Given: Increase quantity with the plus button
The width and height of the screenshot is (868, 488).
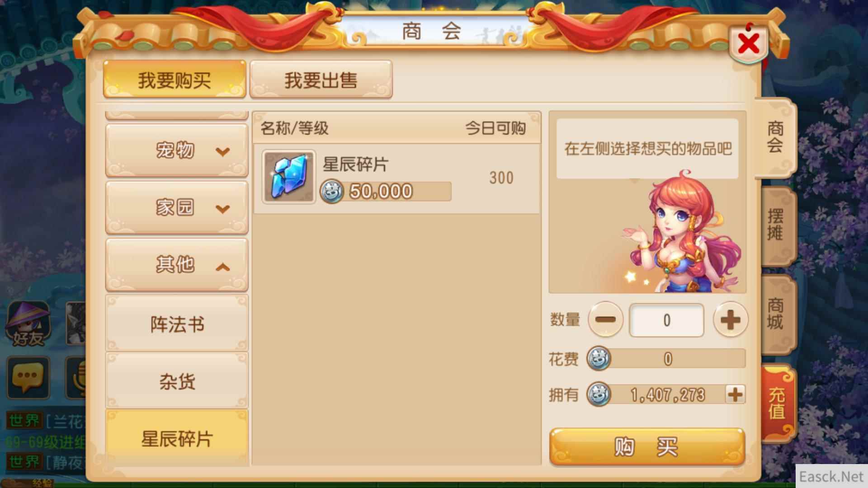Looking at the screenshot, I should tap(730, 319).
